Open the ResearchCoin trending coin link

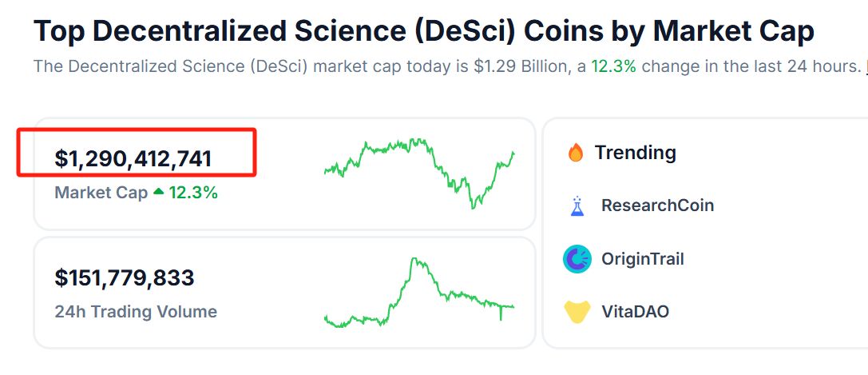point(657,205)
